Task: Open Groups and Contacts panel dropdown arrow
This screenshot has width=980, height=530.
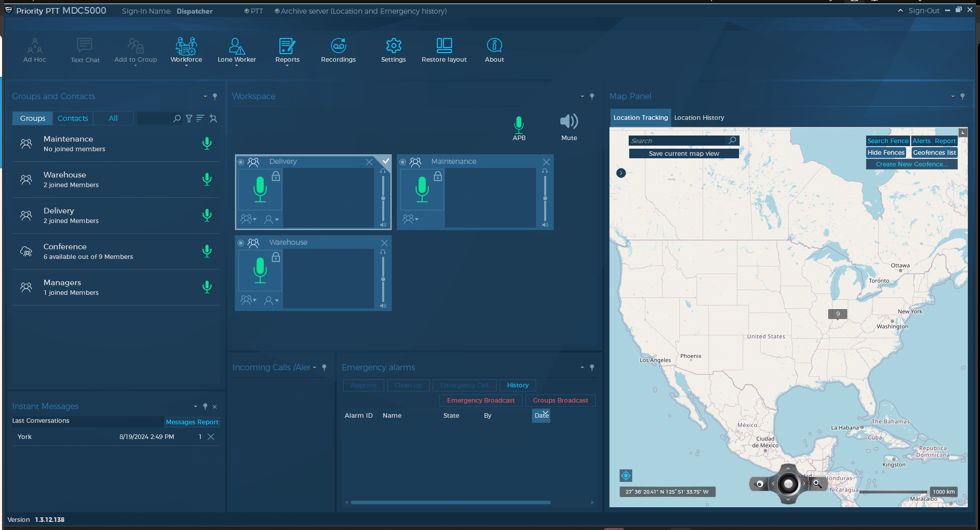Action: (x=205, y=97)
